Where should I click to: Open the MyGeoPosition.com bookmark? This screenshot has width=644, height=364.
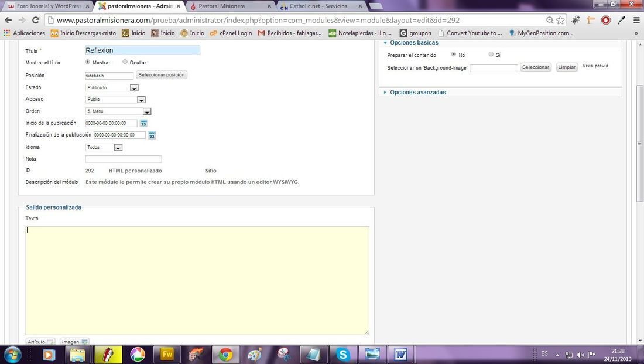pyautogui.click(x=541, y=33)
